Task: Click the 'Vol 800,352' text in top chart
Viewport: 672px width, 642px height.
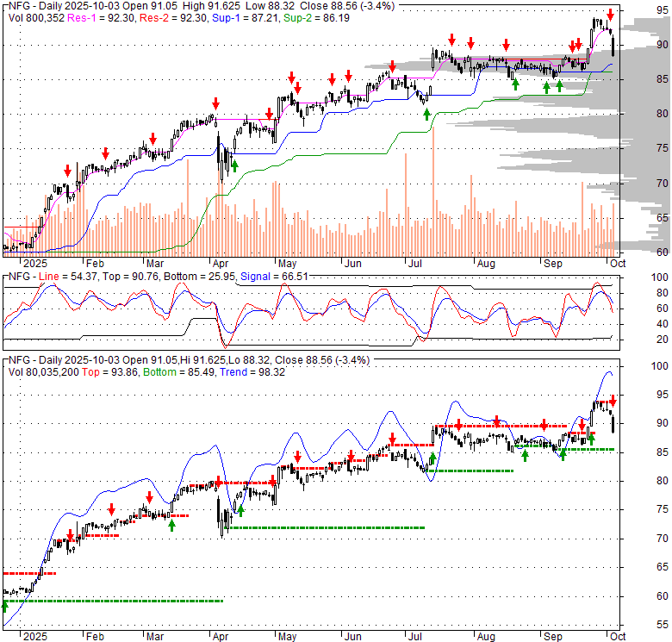Action: click(x=36, y=18)
